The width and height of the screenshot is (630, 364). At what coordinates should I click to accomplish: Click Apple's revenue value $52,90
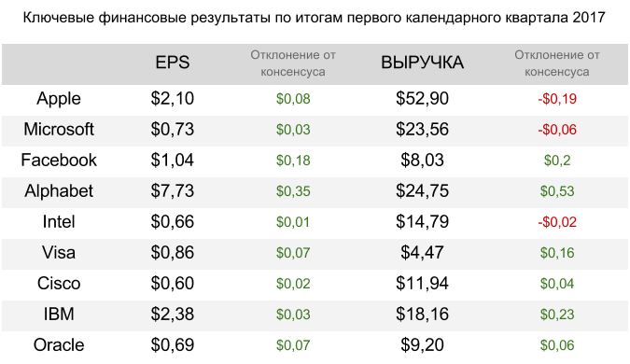tap(422, 99)
